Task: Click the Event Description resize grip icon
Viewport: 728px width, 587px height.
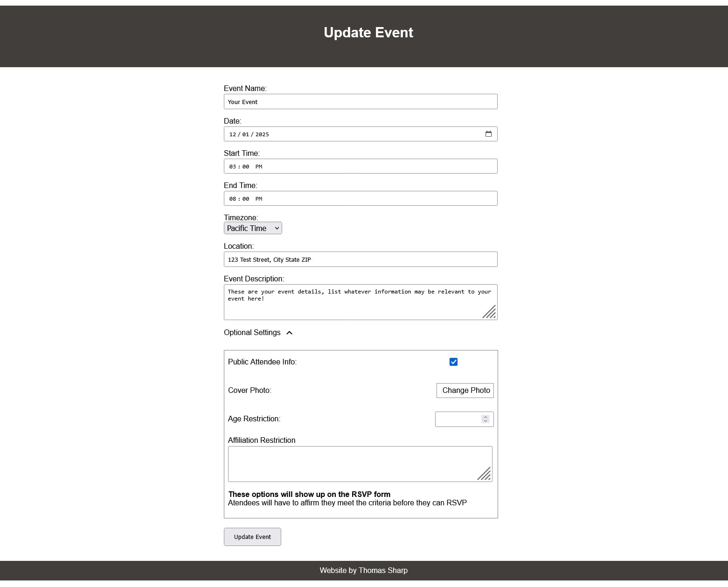Action: click(x=489, y=313)
